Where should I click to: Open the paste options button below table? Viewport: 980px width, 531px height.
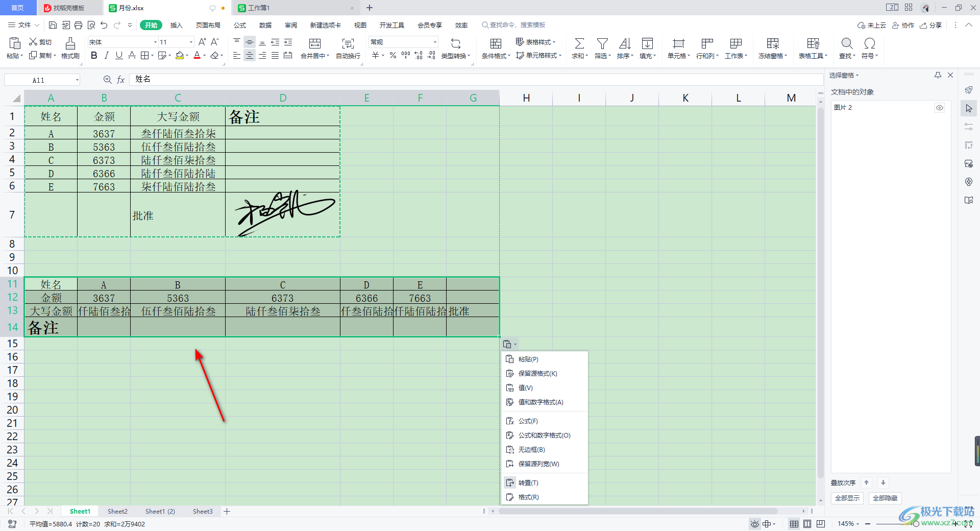coord(509,344)
